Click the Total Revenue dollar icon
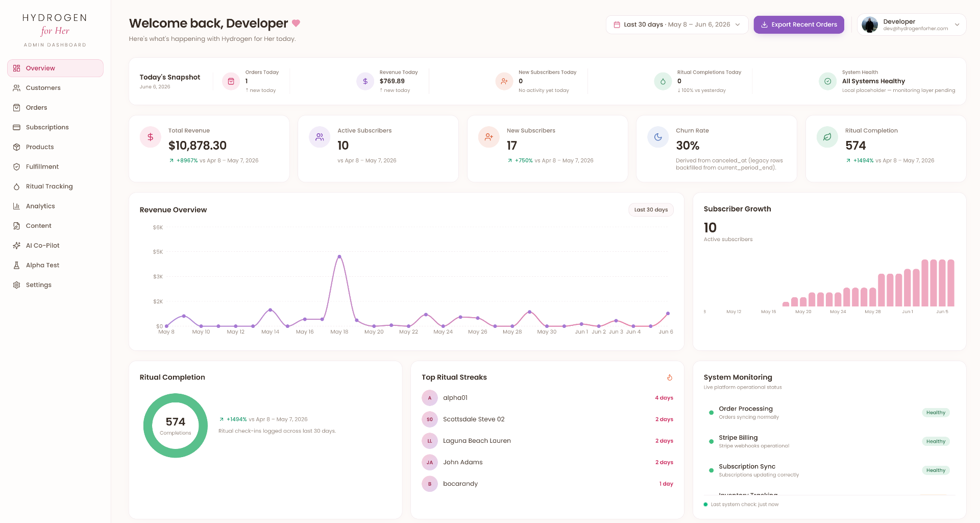 pos(151,137)
